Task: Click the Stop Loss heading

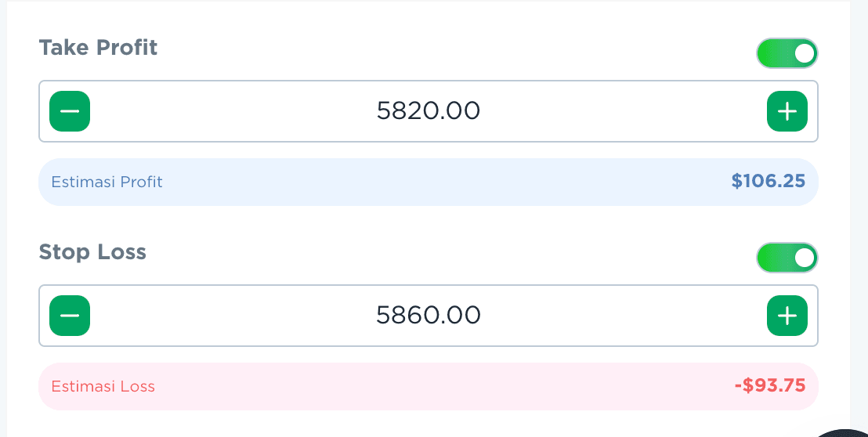Action: pyautogui.click(x=92, y=252)
